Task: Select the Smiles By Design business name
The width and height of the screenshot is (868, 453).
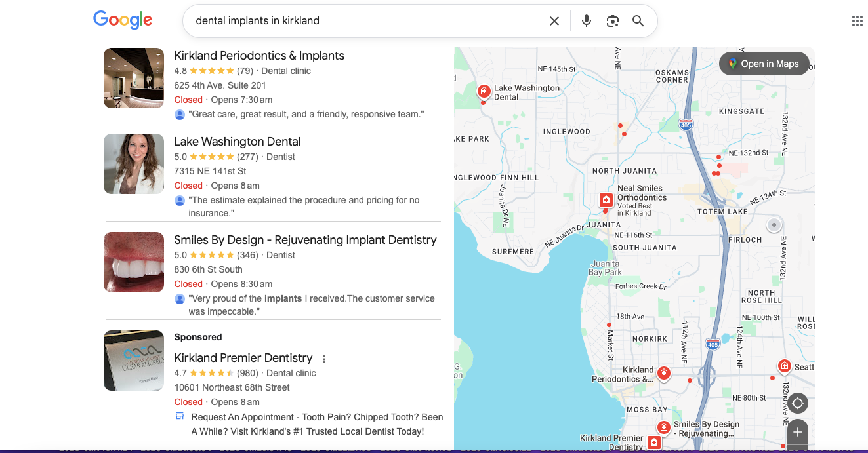Action: pos(305,240)
